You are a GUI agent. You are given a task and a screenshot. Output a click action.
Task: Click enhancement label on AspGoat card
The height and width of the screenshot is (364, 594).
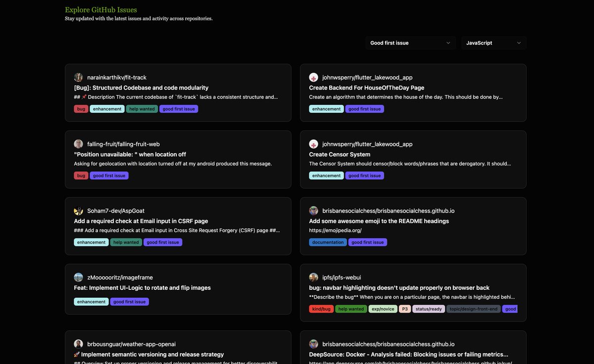(x=91, y=242)
